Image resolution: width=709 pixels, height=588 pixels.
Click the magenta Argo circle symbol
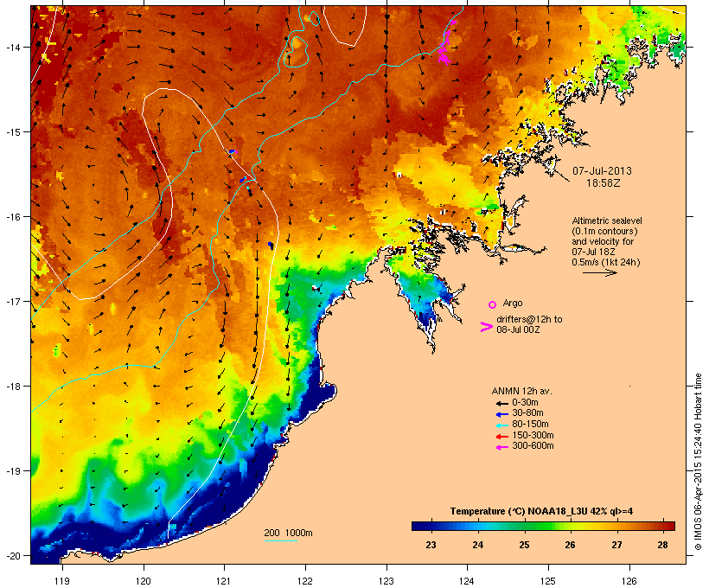coord(492,304)
